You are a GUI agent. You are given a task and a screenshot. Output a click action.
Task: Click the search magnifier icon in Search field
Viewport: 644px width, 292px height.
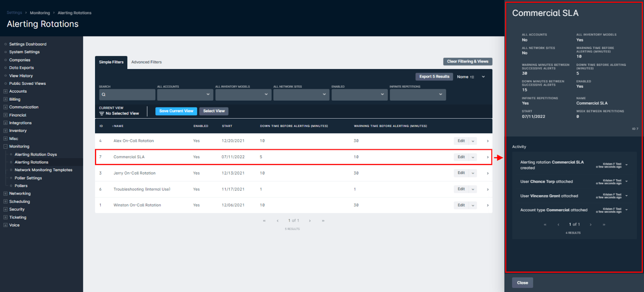[103, 95]
